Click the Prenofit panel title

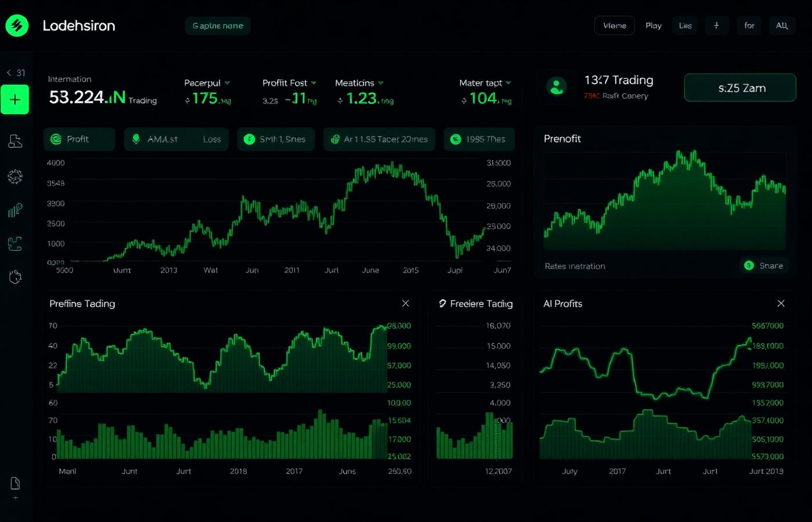click(562, 139)
